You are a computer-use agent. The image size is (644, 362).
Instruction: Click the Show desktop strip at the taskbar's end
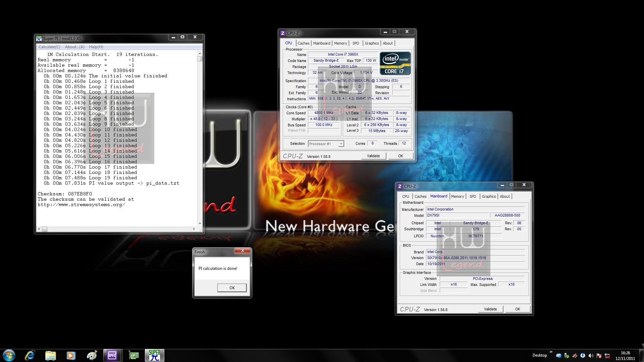[641, 355]
